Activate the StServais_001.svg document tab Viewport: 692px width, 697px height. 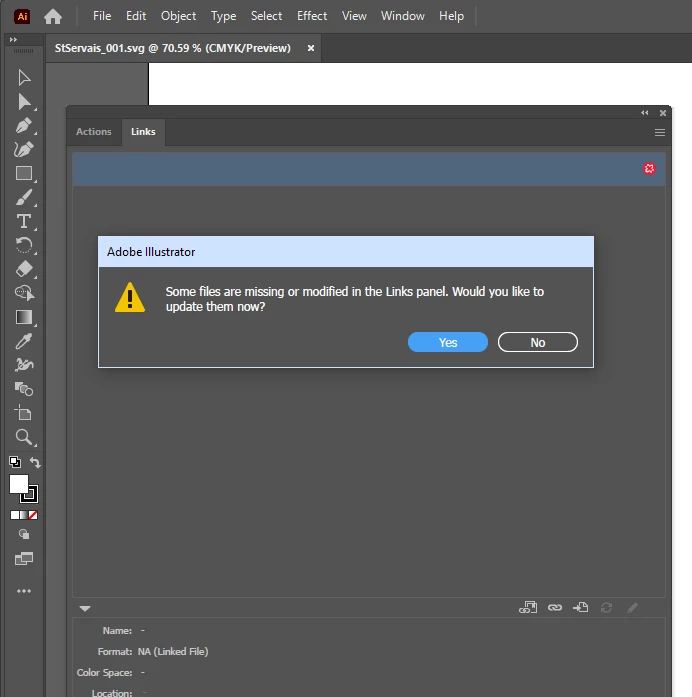[x=172, y=48]
